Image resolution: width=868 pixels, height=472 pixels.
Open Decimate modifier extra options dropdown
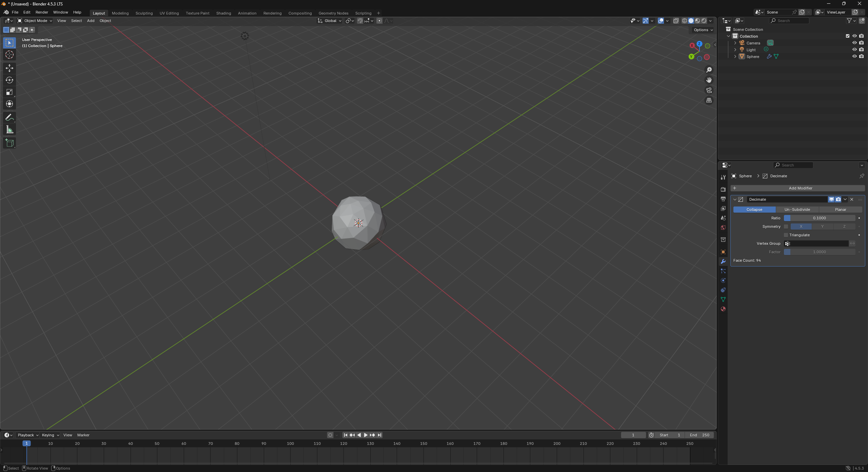pyautogui.click(x=845, y=199)
